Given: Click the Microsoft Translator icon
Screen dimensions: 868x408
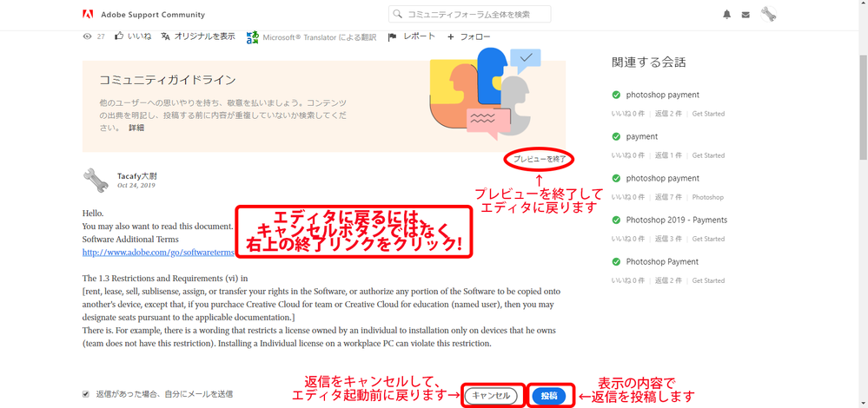Looking at the screenshot, I should [253, 37].
